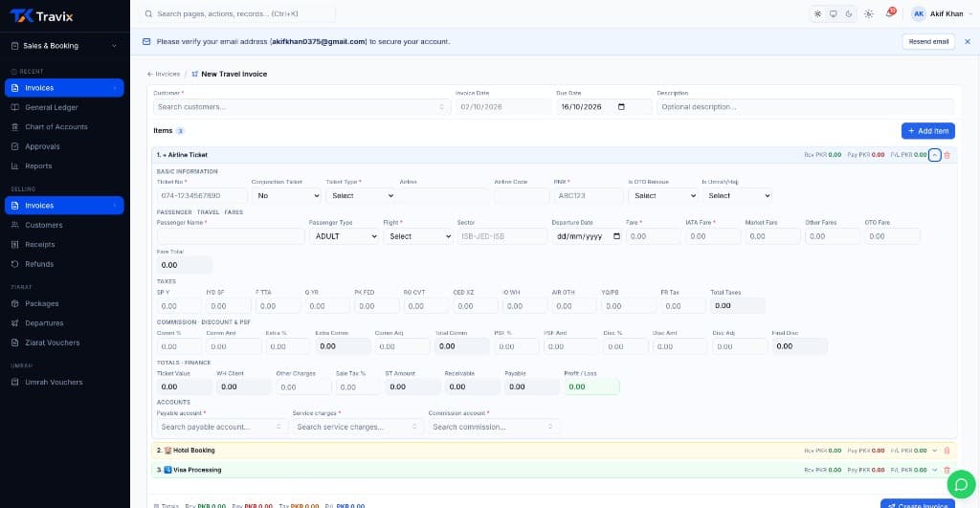Click the PNR field
Viewport: 980px width, 508px height.
coord(589,195)
